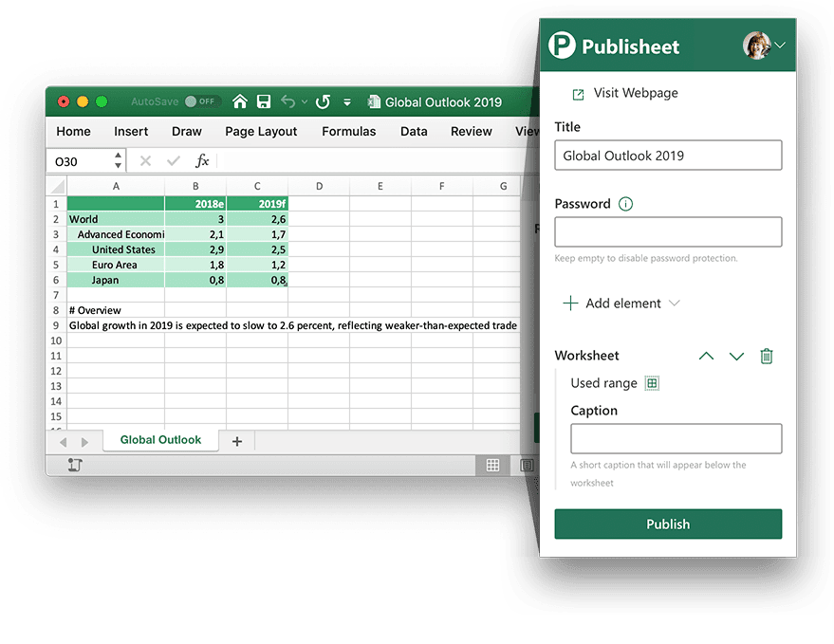Viewport: 834px width, 644px height.
Task: Click the Excel document icon beside title
Action: pos(374,101)
